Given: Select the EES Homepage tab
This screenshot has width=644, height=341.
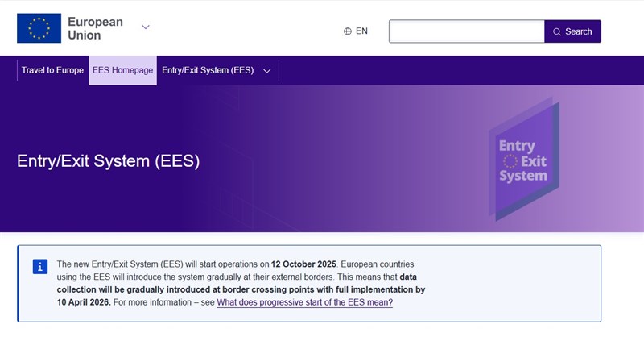Looking at the screenshot, I should coord(122,70).
